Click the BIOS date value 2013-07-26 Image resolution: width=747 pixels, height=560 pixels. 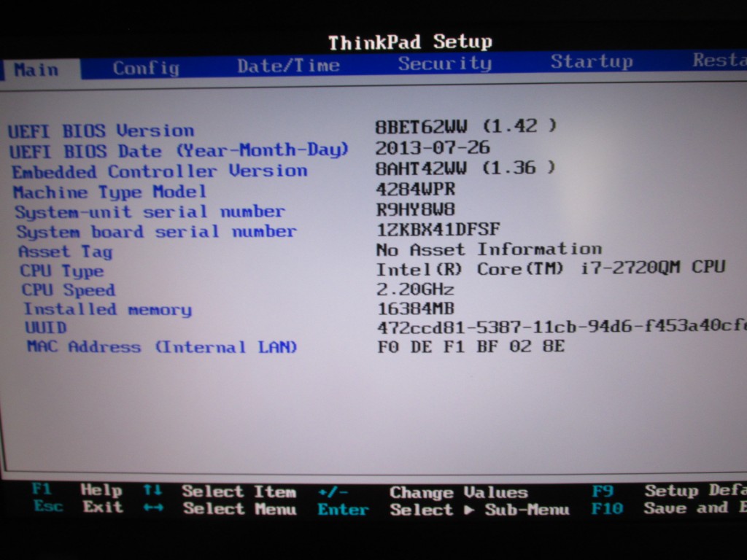433,147
